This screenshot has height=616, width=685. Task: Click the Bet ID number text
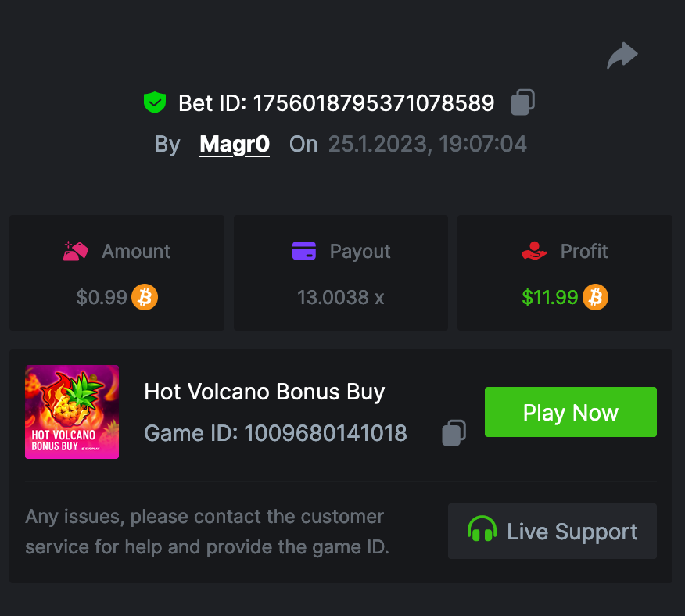click(373, 102)
